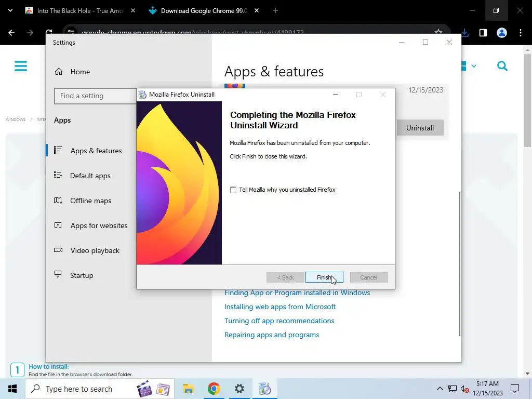Open Repairing apps and programs link
The width and height of the screenshot is (532, 399).
(x=272, y=335)
